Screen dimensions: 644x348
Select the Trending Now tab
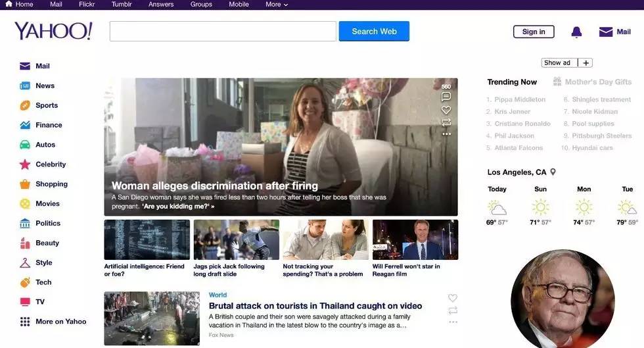click(x=512, y=82)
